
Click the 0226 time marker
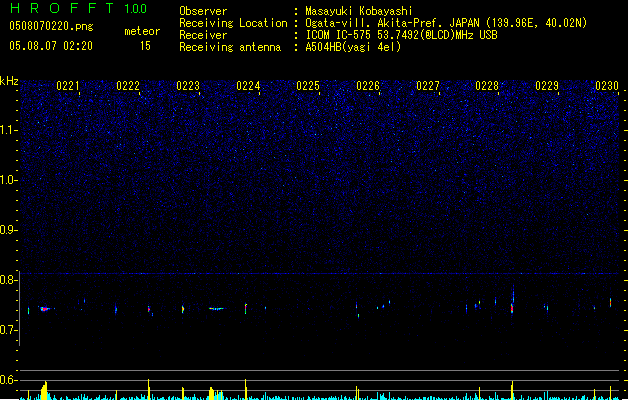tap(368, 86)
